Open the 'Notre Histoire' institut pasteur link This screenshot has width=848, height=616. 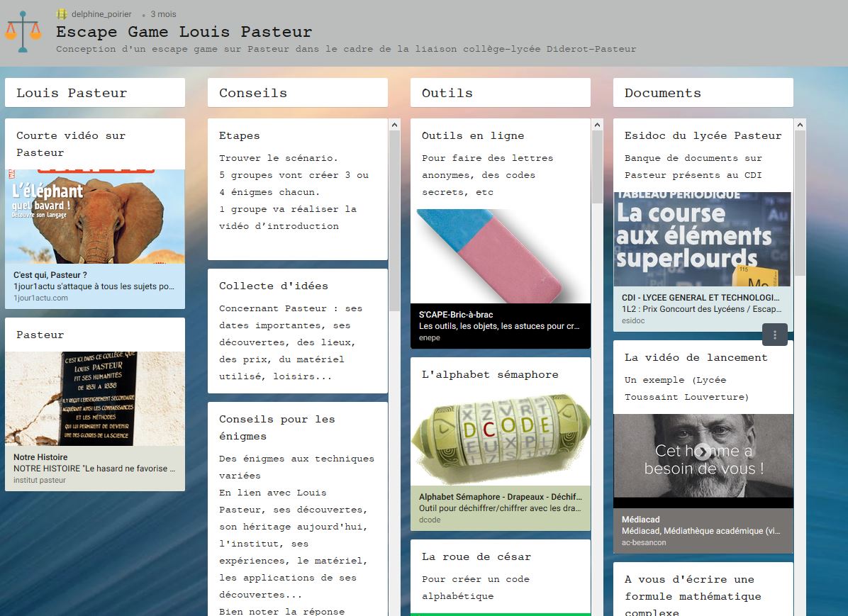tap(95, 469)
